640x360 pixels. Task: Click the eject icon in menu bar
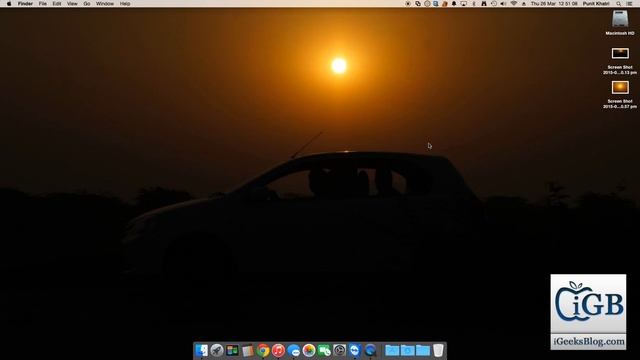point(524,4)
